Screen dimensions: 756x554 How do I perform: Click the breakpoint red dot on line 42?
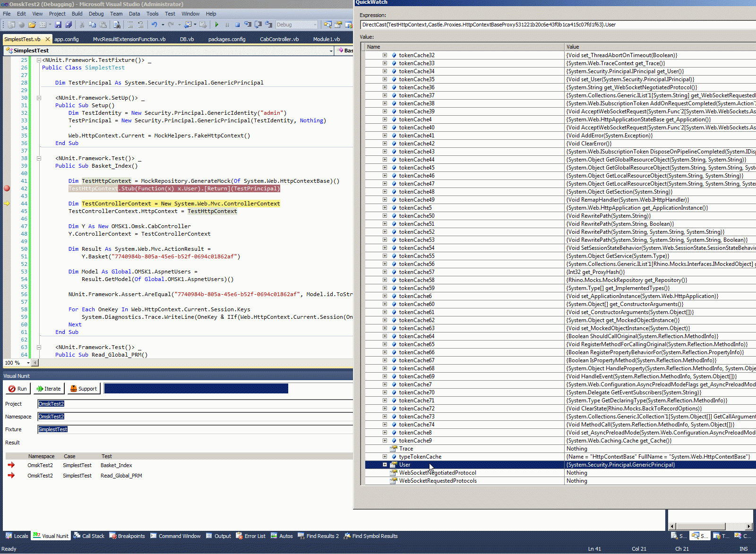pos(7,188)
